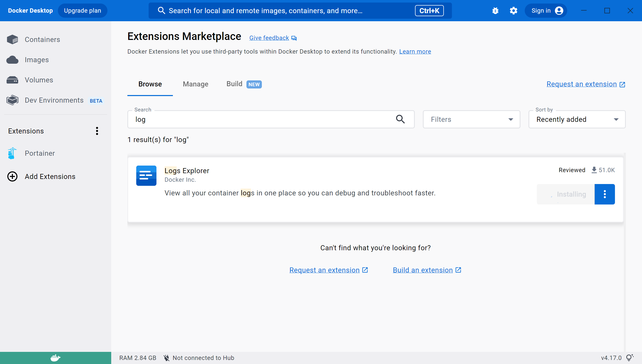Click the whale icon in status bar
Image resolution: width=642 pixels, height=364 pixels.
coord(55,358)
